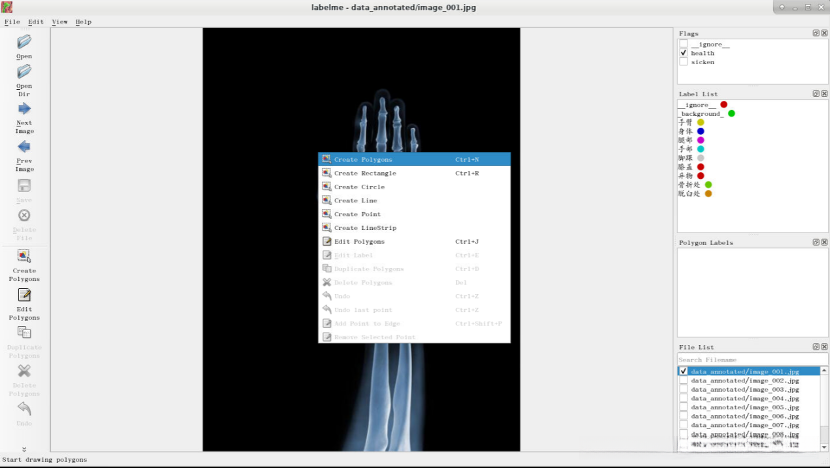Select the 手部 label in Label List
This screenshot has width=830, height=468.
tap(685, 149)
